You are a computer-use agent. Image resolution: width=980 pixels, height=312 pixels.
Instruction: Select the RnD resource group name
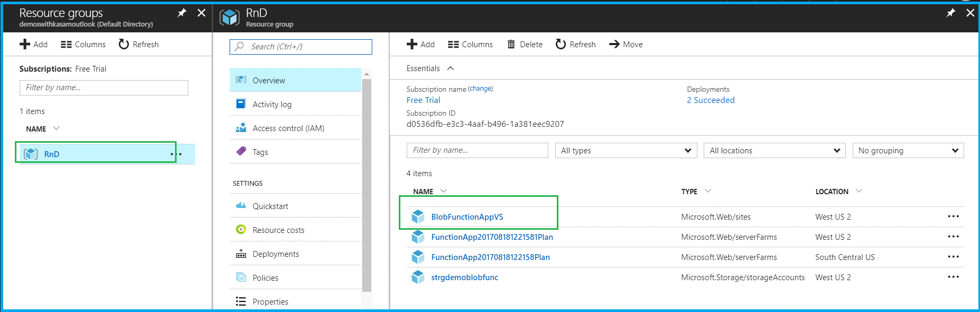(51, 154)
